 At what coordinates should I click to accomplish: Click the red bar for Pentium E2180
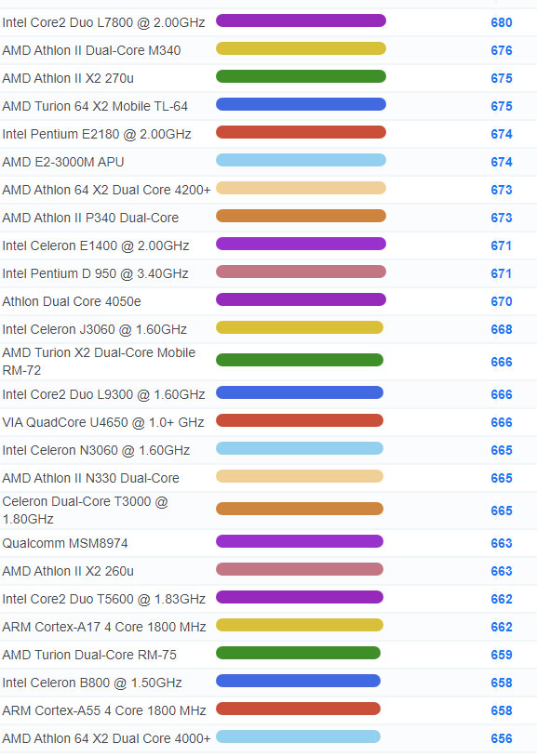click(x=301, y=133)
